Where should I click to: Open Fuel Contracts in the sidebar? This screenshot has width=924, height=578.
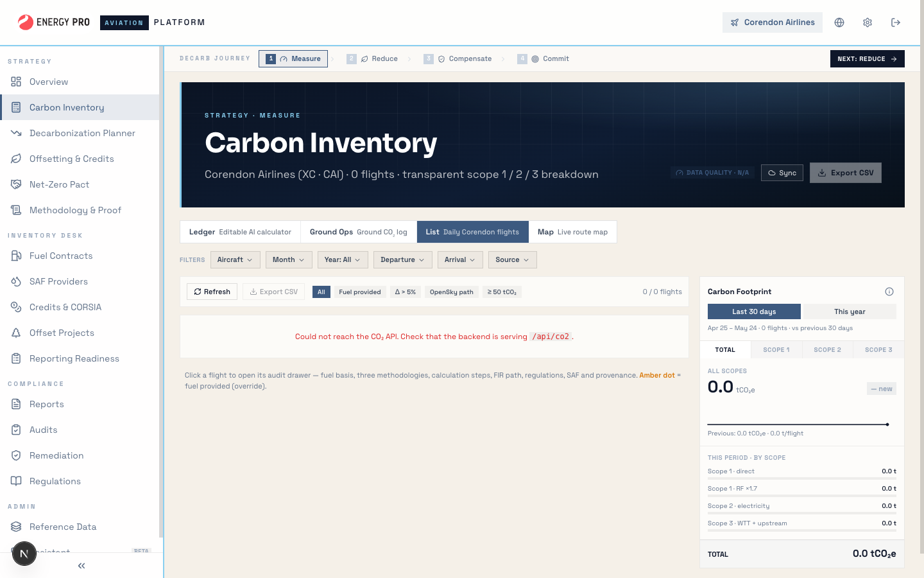(80, 256)
